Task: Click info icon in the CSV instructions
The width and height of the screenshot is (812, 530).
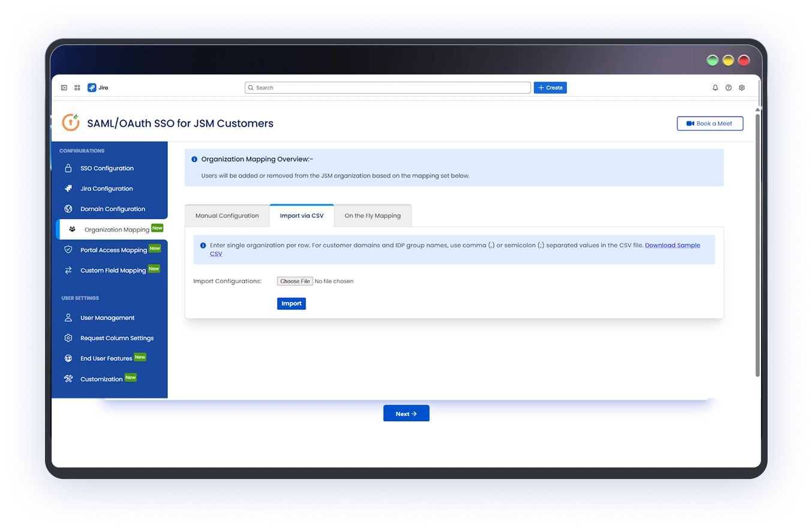Action: click(203, 245)
